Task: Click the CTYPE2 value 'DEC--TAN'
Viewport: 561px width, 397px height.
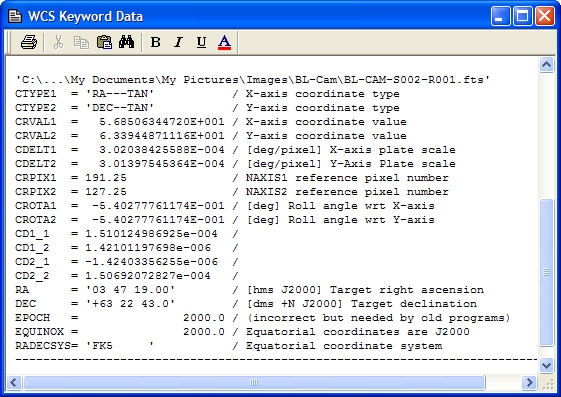Action: 119,108
